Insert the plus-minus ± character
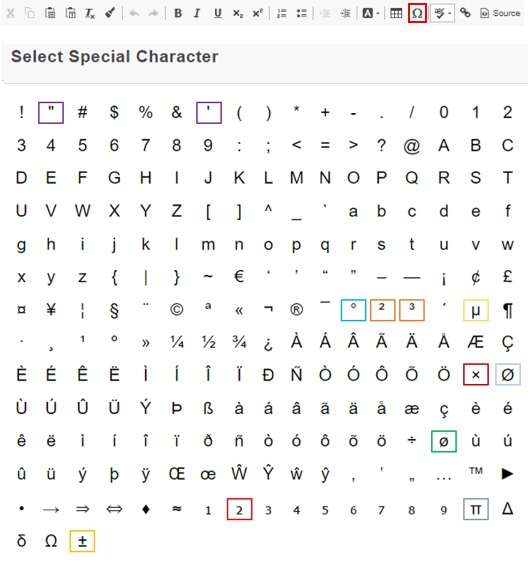 pyautogui.click(x=82, y=541)
